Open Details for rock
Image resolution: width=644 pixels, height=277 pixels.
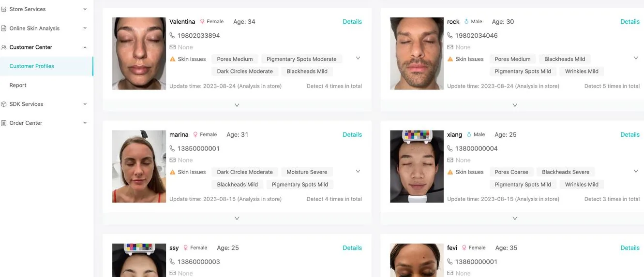coord(630,22)
